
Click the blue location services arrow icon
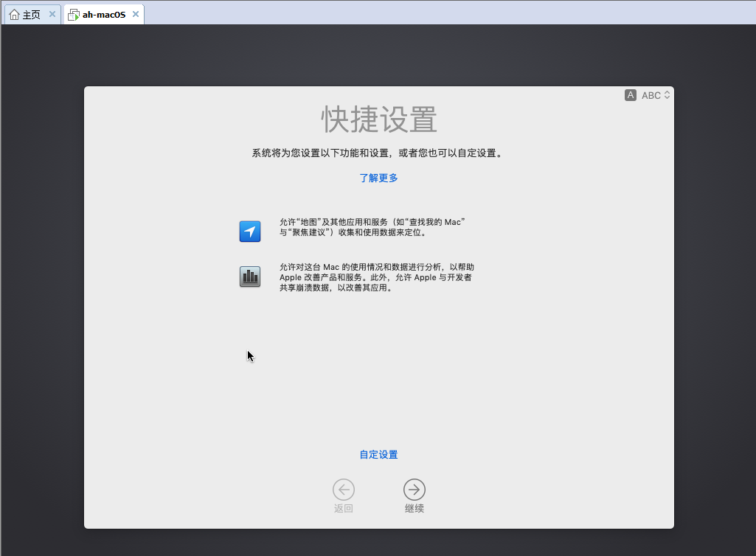click(250, 232)
